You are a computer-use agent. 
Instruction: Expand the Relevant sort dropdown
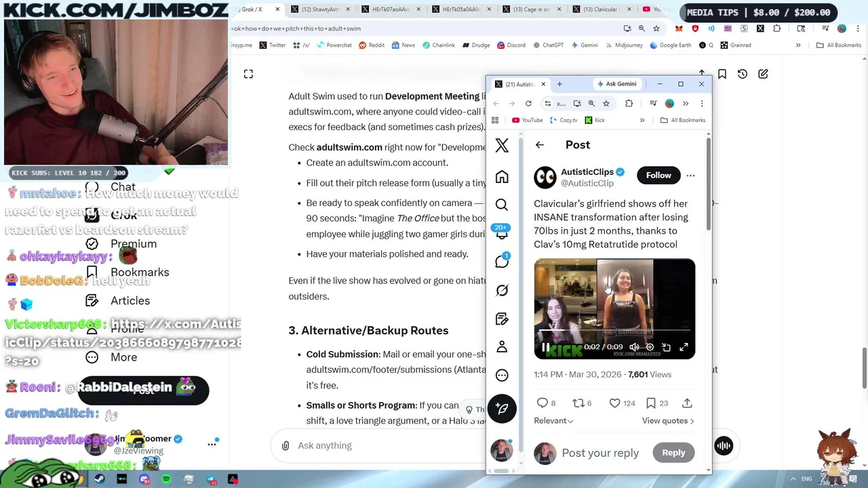tap(553, 421)
